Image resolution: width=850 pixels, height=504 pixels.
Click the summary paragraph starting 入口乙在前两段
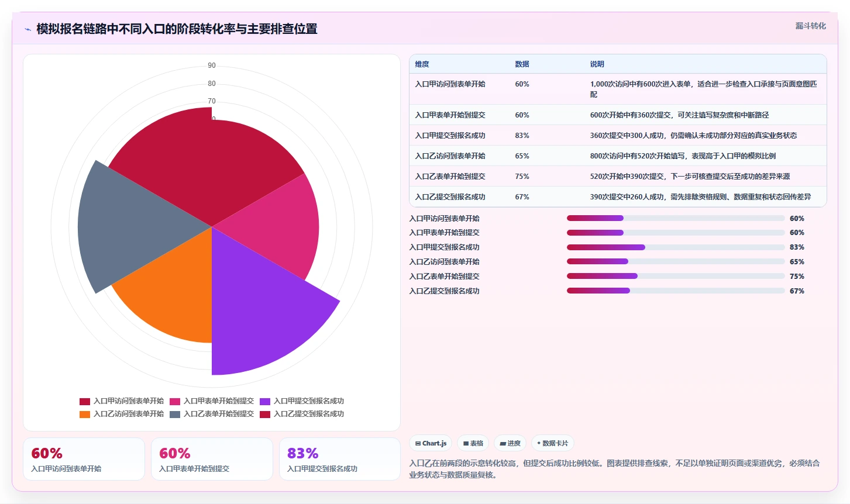click(x=614, y=469)
